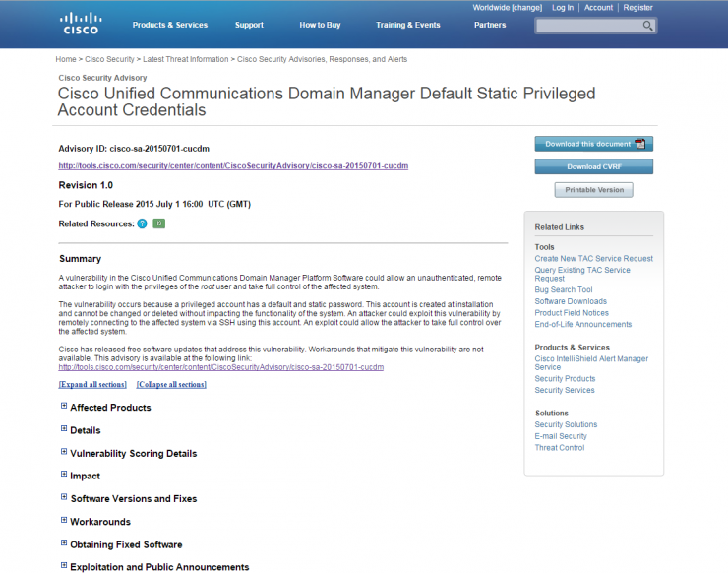Expand Software Versions and Fixes section

[64, 497]
